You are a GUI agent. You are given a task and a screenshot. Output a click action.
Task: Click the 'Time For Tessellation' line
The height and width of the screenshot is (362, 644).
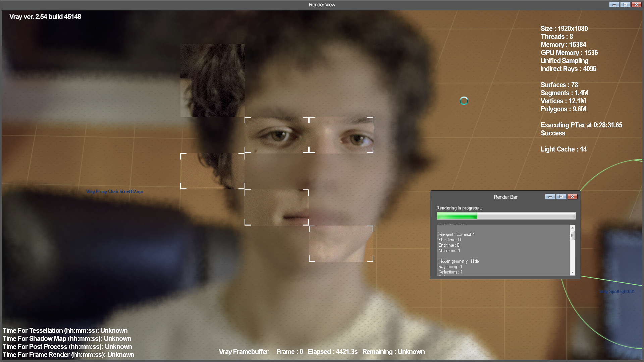(65, 330)
